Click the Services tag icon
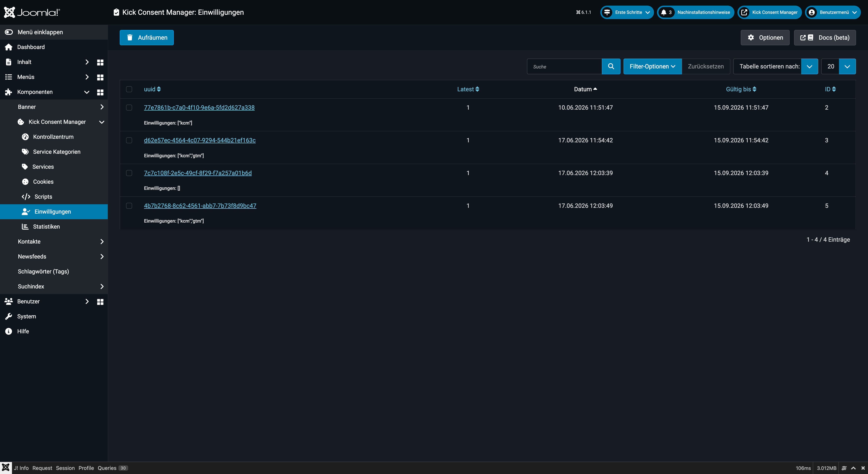Screen dimensions: 868x474 pos(25,167)
